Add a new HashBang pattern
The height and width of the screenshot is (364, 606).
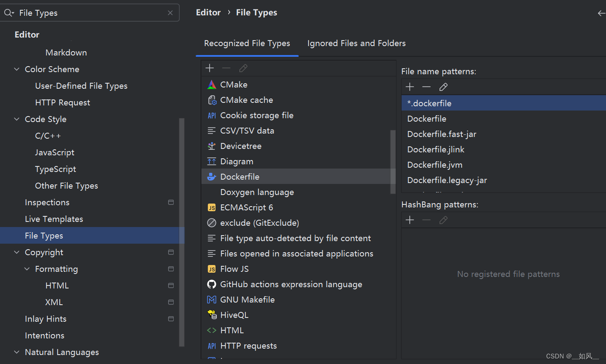click(x=410, y=220)
